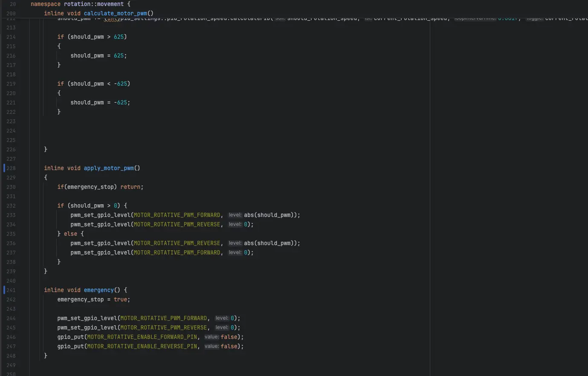Click 'should_pwm = 625;' on line 216
Viewport: 588px width, 376px height.
point(98,56)
